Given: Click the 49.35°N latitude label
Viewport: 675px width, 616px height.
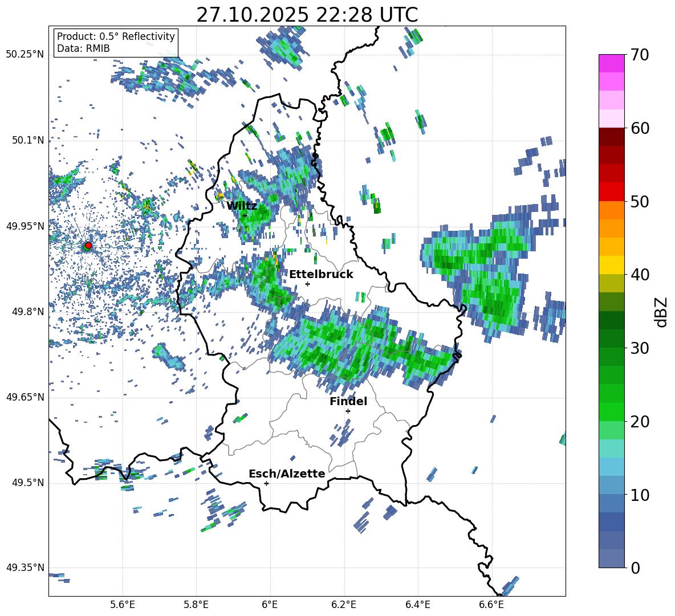Looking at the screenshot, I should coord(25,568).
